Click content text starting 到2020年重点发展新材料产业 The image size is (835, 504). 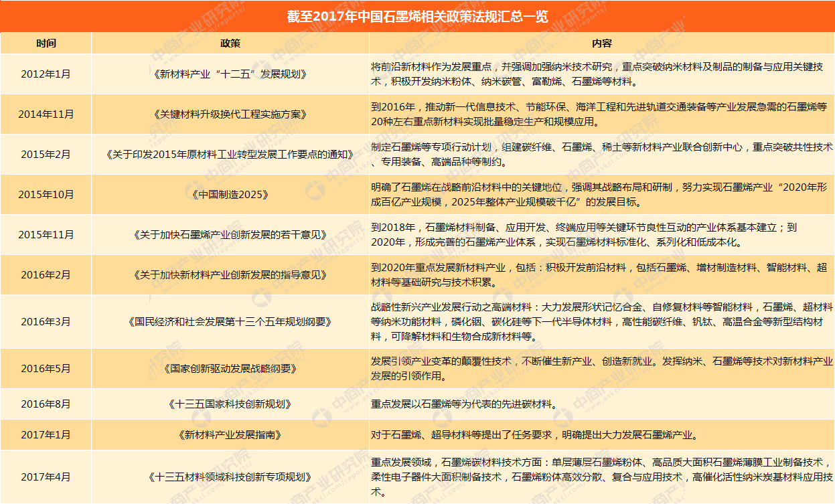coord(599,275)
